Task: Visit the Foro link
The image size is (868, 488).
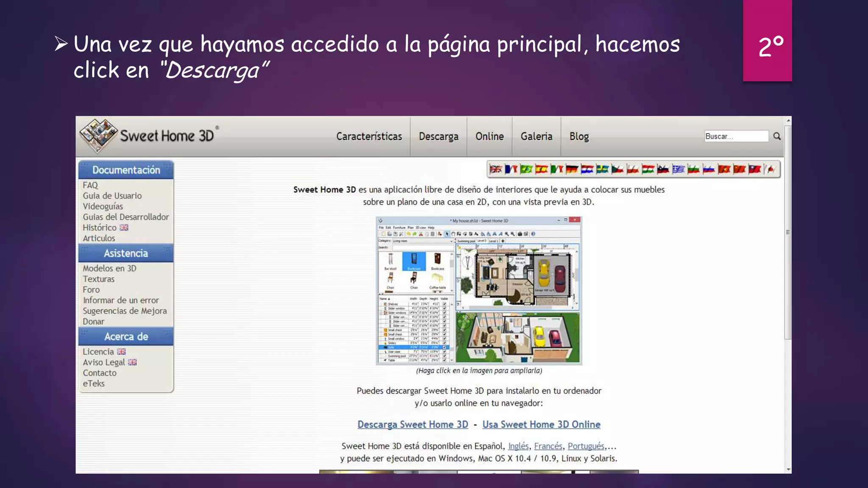Action: 91,290
